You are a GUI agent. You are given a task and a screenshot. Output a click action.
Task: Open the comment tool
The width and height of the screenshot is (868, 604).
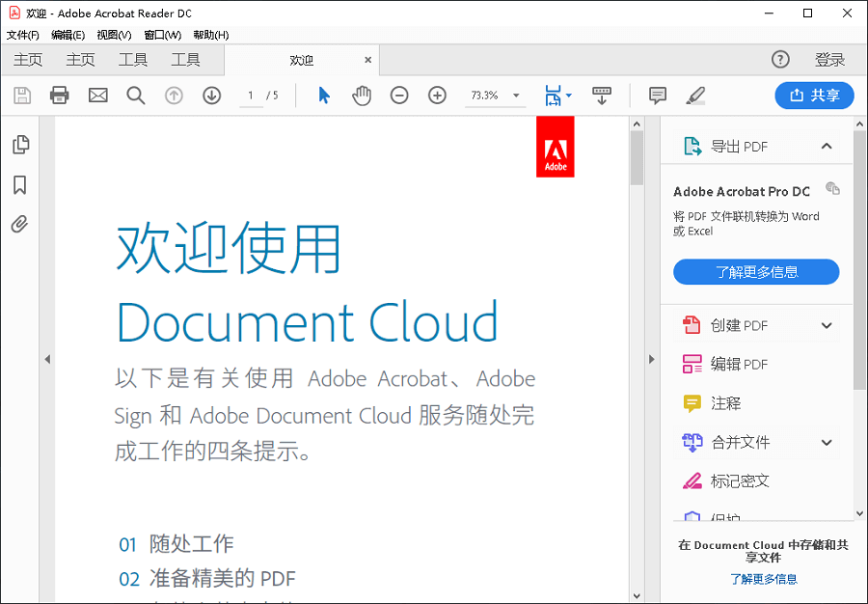pyautogui.click(x=657, y=96)
